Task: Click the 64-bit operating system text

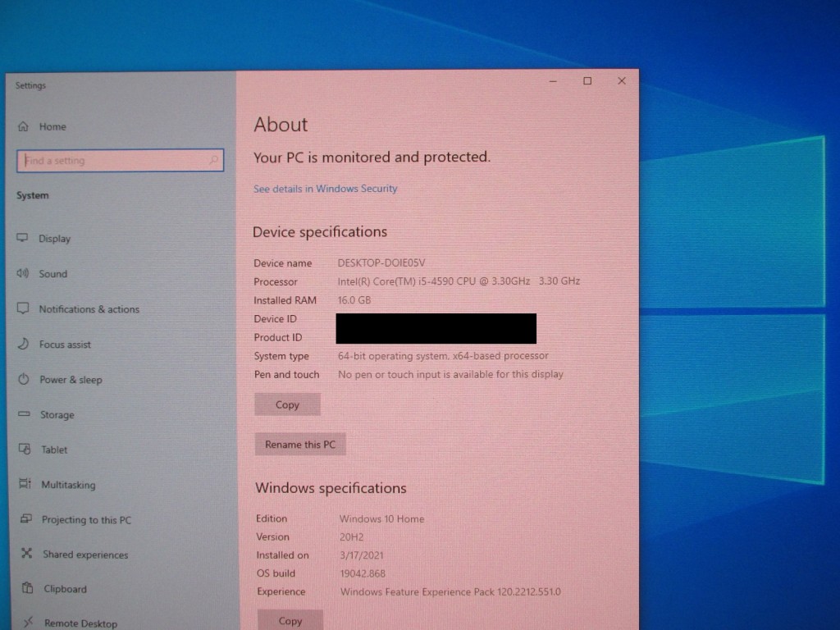Action: (x=443, y=356)
